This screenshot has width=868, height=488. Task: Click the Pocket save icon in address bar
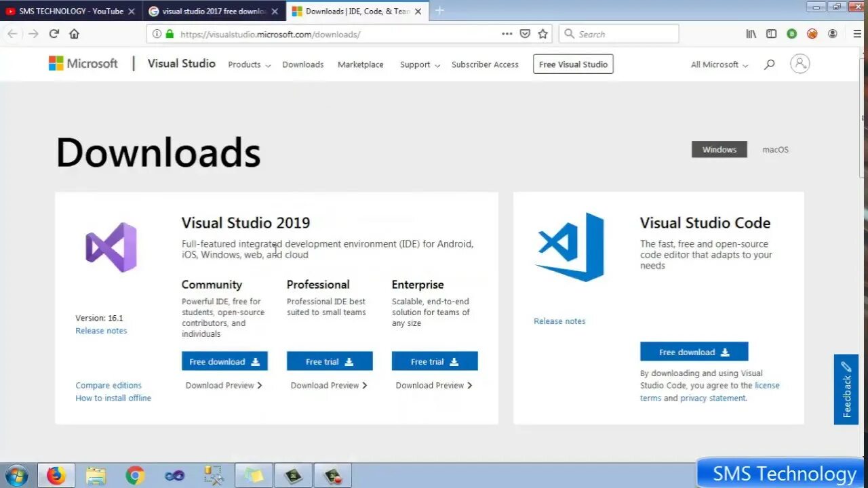tap(525, 34)
